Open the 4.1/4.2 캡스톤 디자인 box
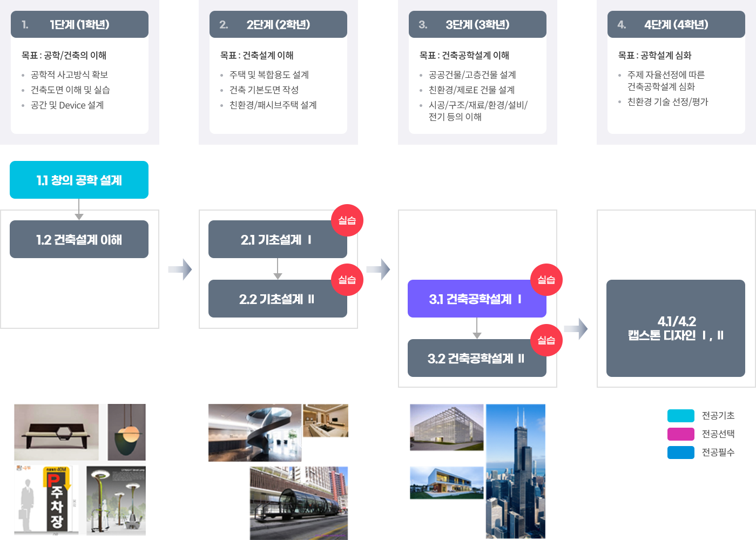 pyautogui.click(x=676, y=328)
